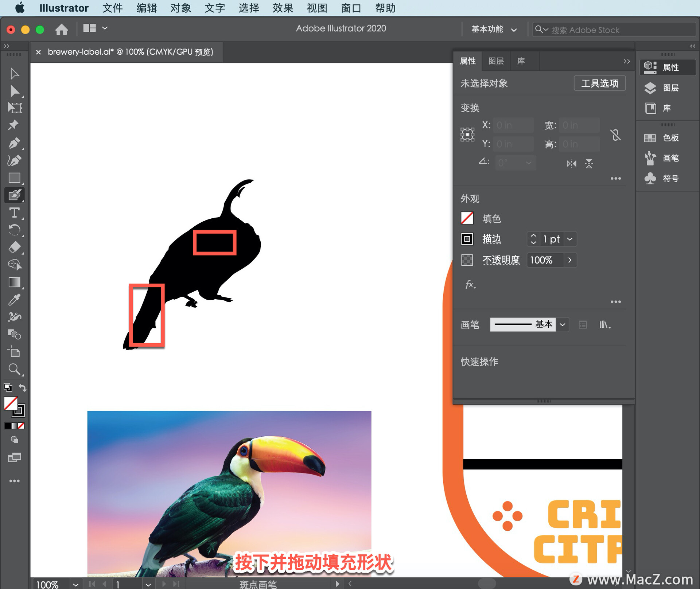This screenshot has height=589, width=700.
Task: Select the Puppet Warp pin tool
Action: point(13,125)
